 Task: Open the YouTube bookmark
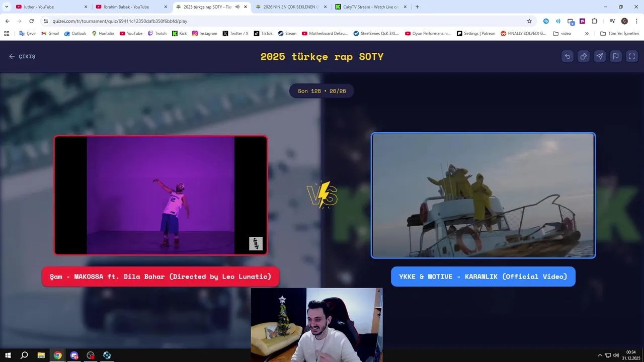click(131, 34)
